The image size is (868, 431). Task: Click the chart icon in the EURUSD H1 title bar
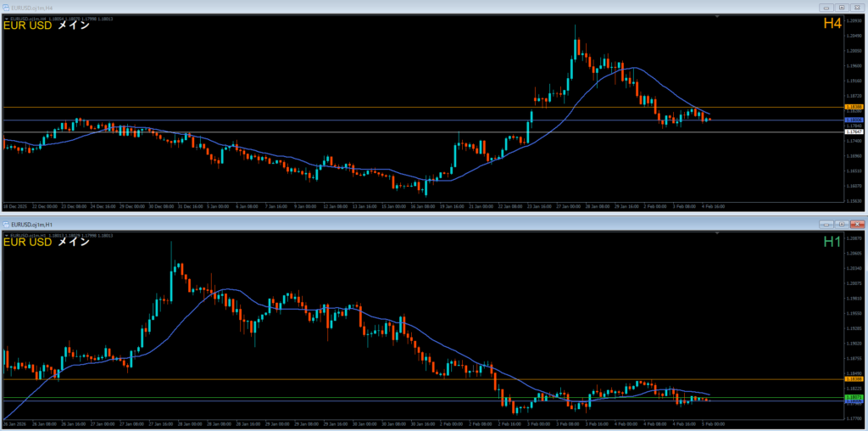pyautogui.click(x=6, y=224)
